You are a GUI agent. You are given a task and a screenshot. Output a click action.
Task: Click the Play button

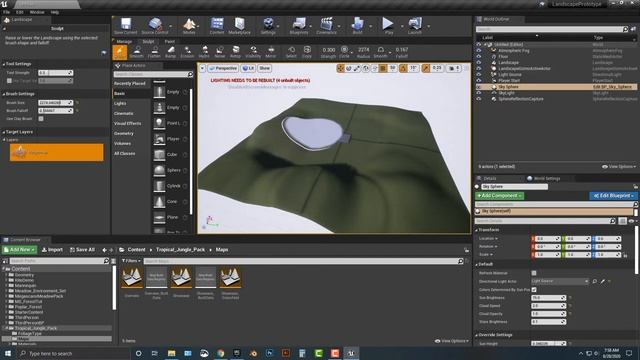coord(388,26)
